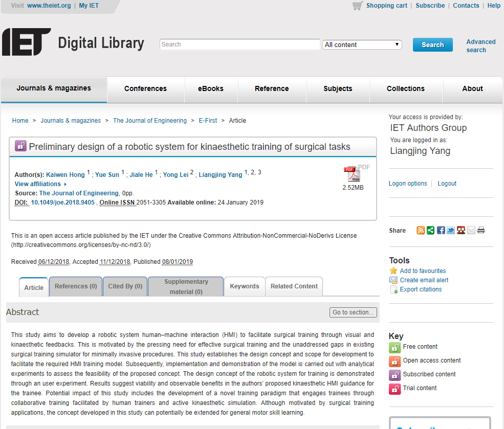504x429 pixels.
Task: Open the Go to section dropdown
Action: click(353, 312)
